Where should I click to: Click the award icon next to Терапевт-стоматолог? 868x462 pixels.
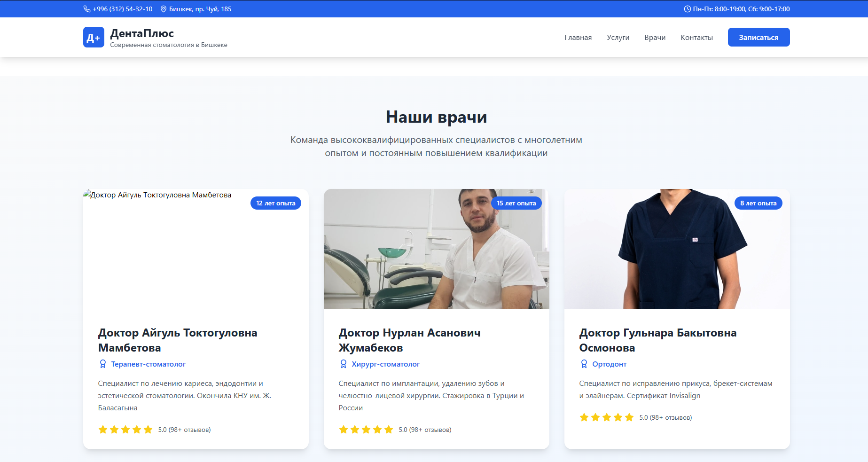(x=103, y=364)
